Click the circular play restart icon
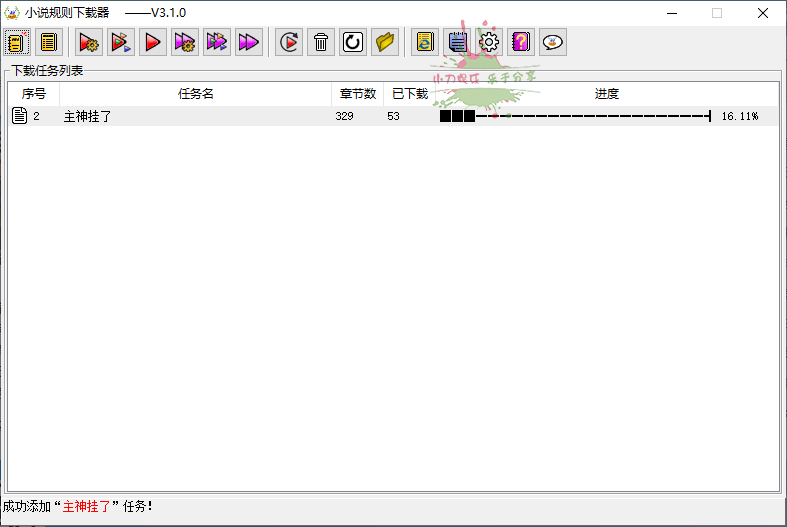787x527 pixels. click(x=289, y=42)
